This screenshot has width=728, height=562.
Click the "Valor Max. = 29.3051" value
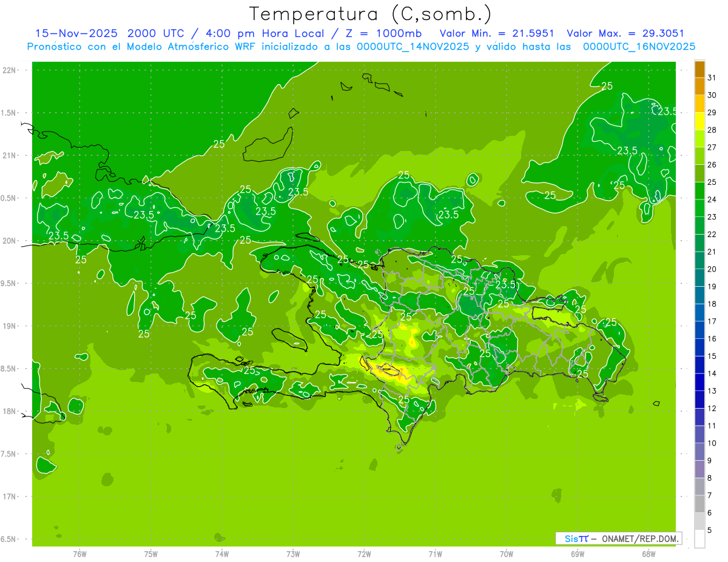click(x=625, y=33)
